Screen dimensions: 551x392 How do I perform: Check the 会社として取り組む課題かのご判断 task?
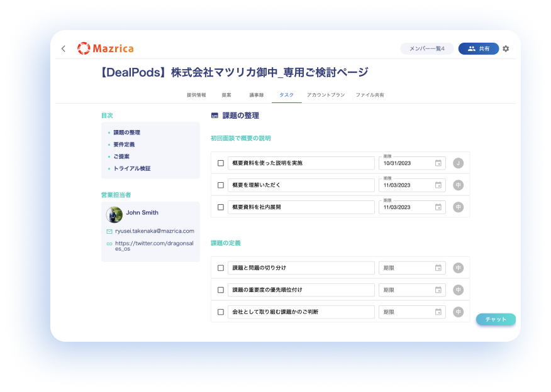coord(221,312)
